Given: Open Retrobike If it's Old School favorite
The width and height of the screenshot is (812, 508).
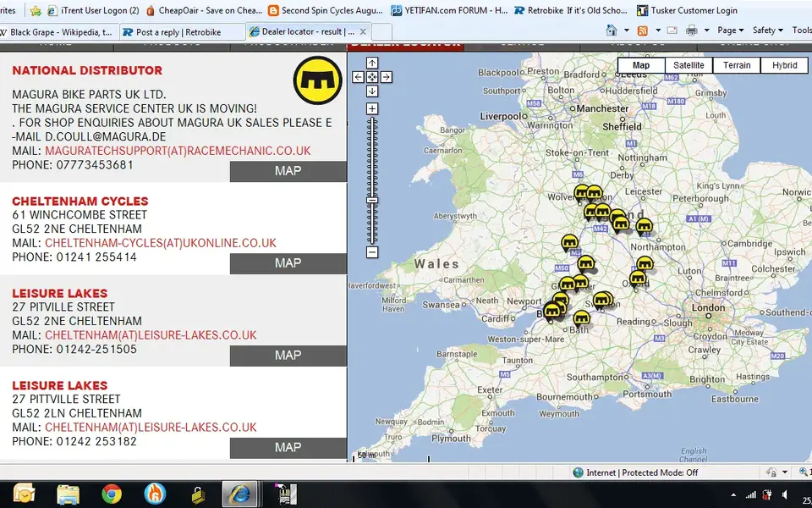Looking at the screenshot, I should 570,10.
